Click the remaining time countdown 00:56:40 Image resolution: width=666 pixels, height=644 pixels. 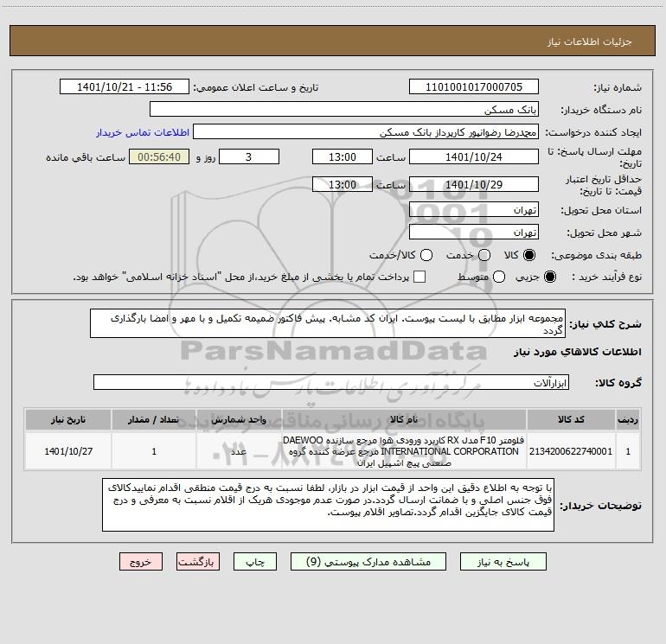point(159,156)
